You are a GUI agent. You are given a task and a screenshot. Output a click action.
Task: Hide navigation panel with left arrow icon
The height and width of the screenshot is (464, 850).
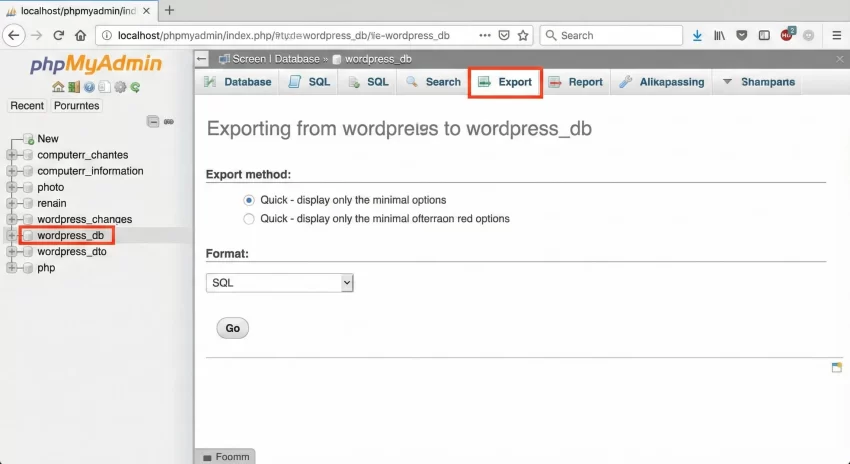202,59
